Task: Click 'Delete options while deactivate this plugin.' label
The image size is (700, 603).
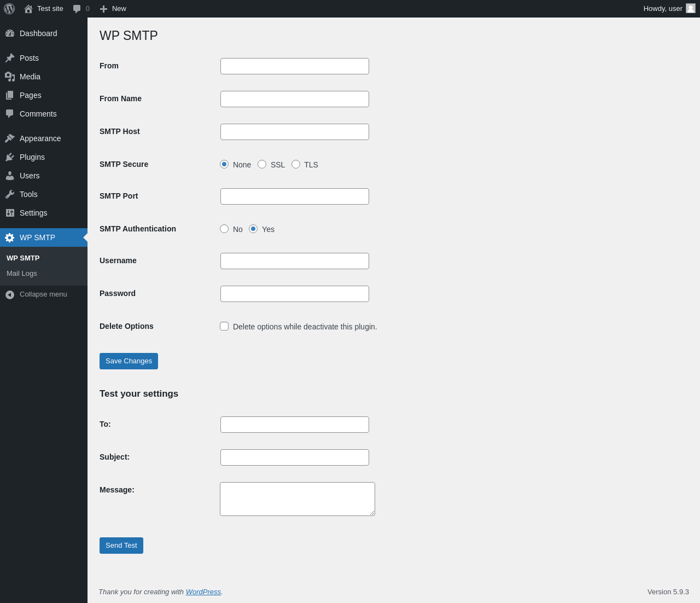Action: pyautogui.click(x=305, y=327)
